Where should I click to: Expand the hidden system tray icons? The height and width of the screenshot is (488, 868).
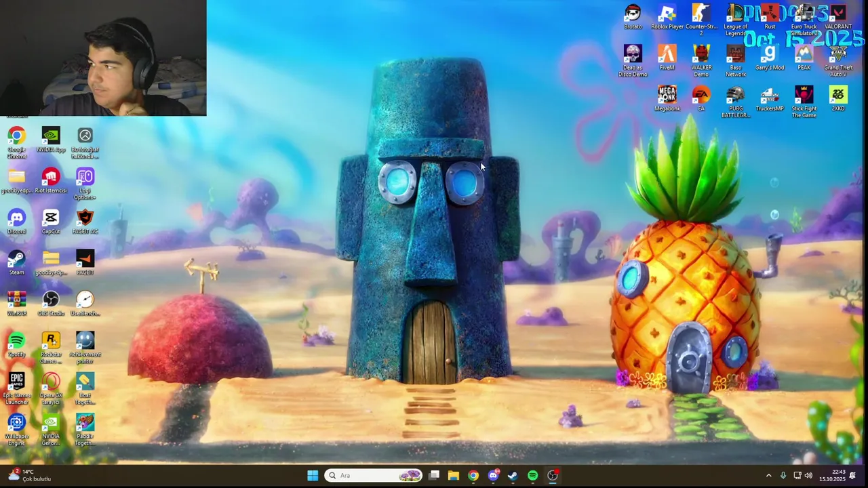(768, 475)
